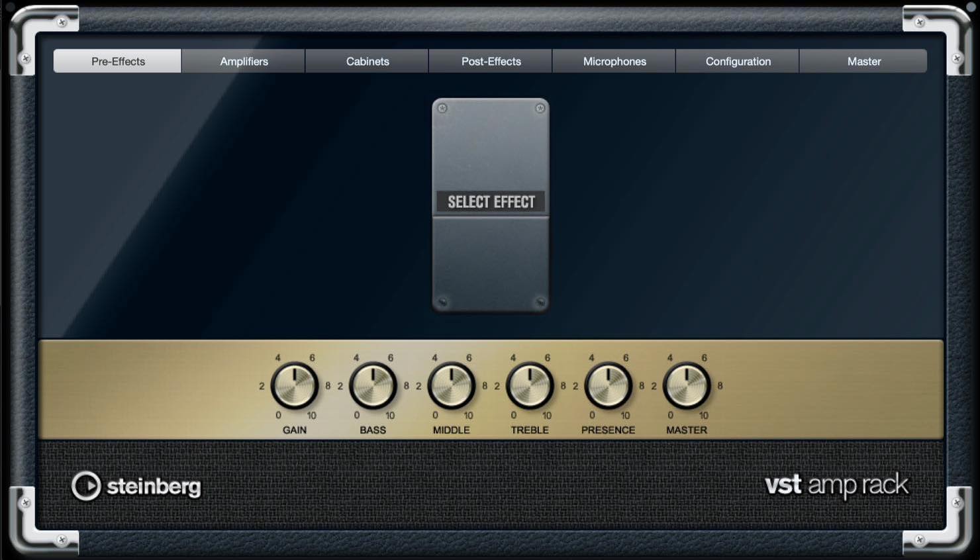Open the Configuration tab
The width and height of the screenshot is (980, 560).
point(738,62)
